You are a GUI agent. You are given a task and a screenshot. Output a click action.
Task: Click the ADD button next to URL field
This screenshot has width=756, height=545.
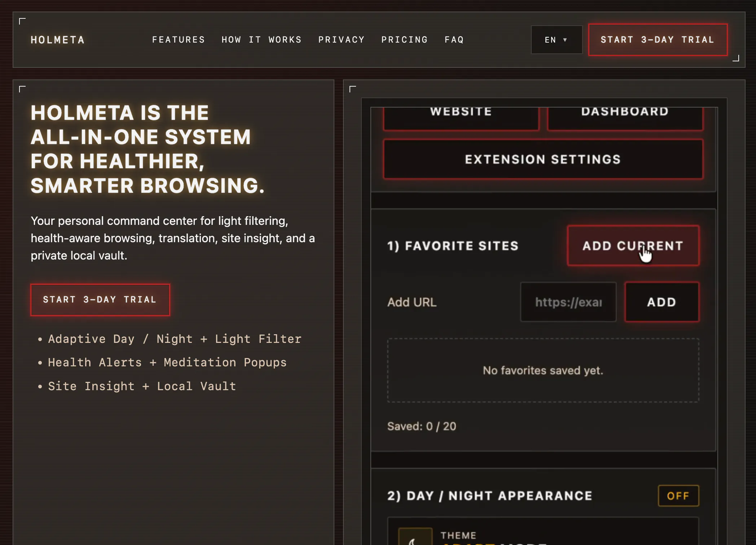661,302
